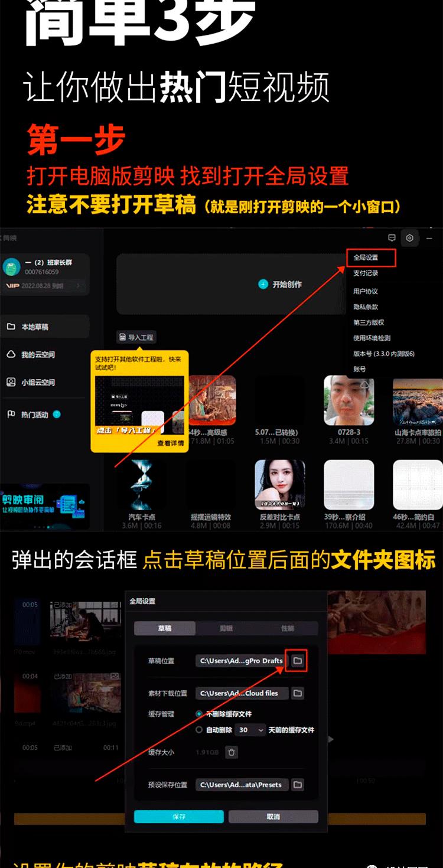Open the 46秒...简约白 draft thumbnail
The image size is (443, 868).
(417, 485)
